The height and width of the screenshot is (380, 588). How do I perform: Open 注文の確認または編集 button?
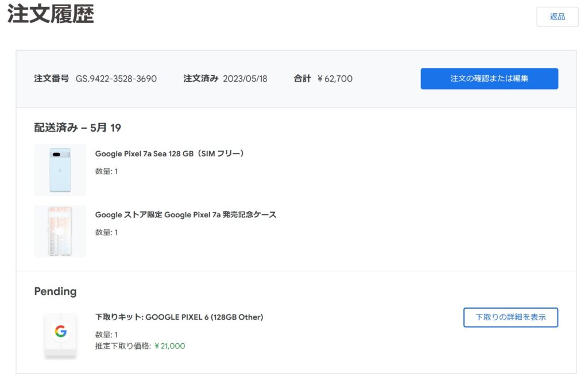pyautogui.click(x=489, y=79)
